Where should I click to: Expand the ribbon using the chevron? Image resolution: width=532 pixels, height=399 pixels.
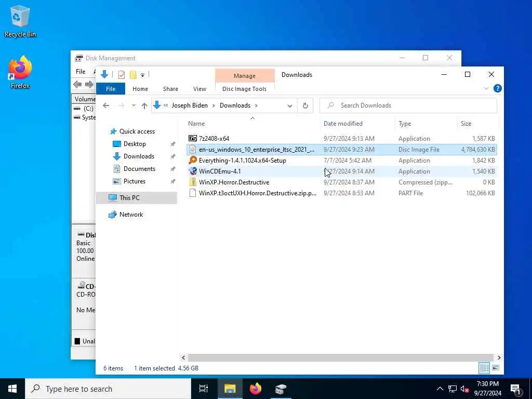coord(486,88)
